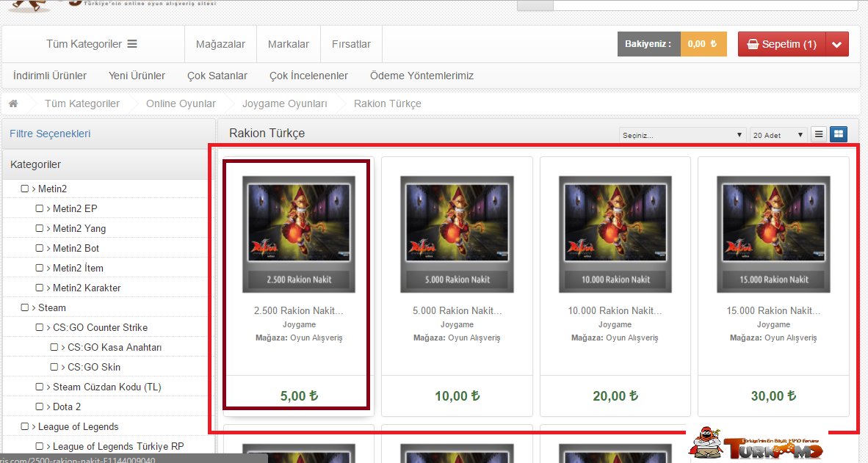Go to Çok Satanlar section

tap(217, 76)
